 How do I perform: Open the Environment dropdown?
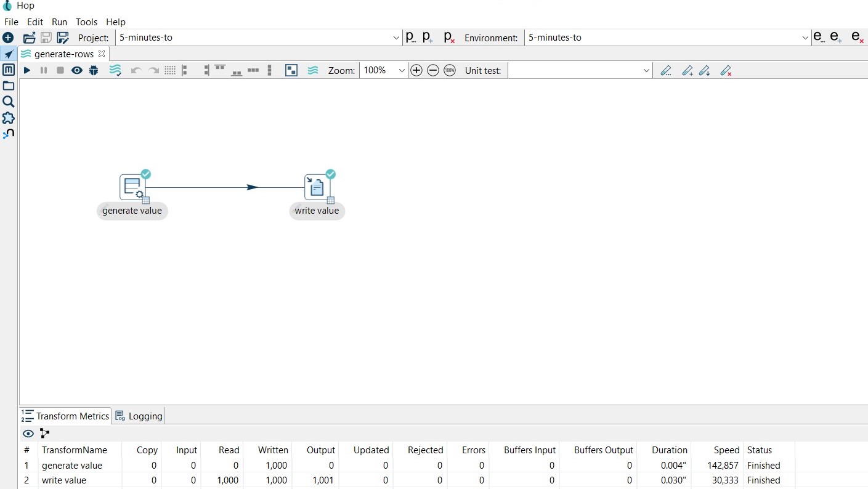coord(805,38)
